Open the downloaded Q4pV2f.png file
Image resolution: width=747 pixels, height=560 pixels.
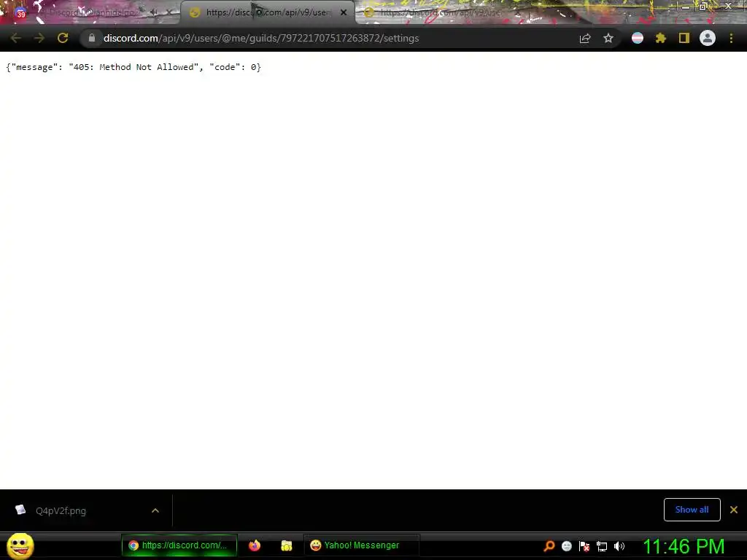click(x=61, y=511)
